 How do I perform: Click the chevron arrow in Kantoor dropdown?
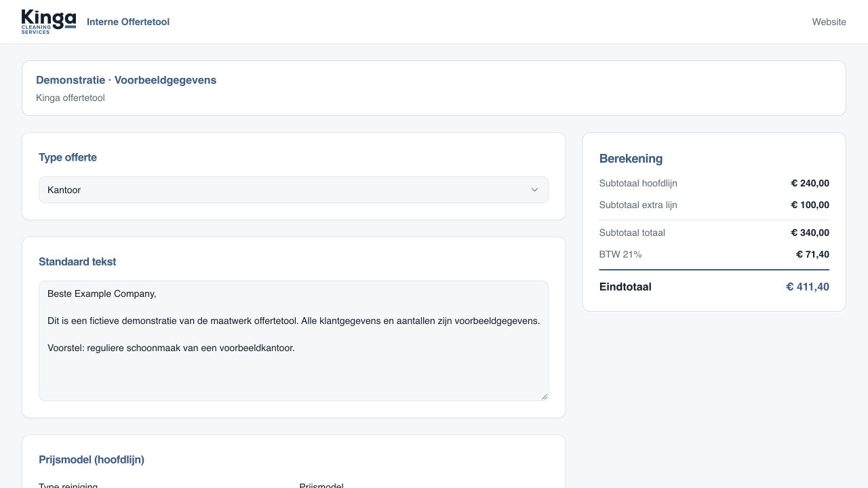click(534, 190)
